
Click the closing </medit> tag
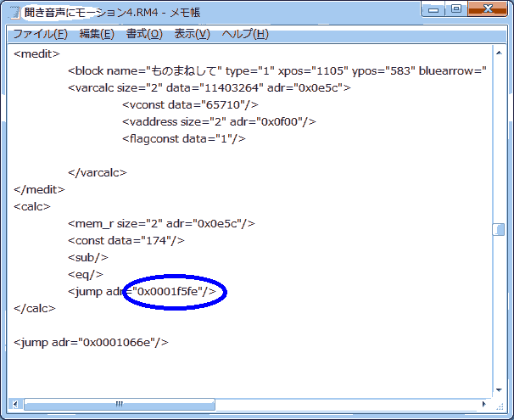[x=39, y=190]
